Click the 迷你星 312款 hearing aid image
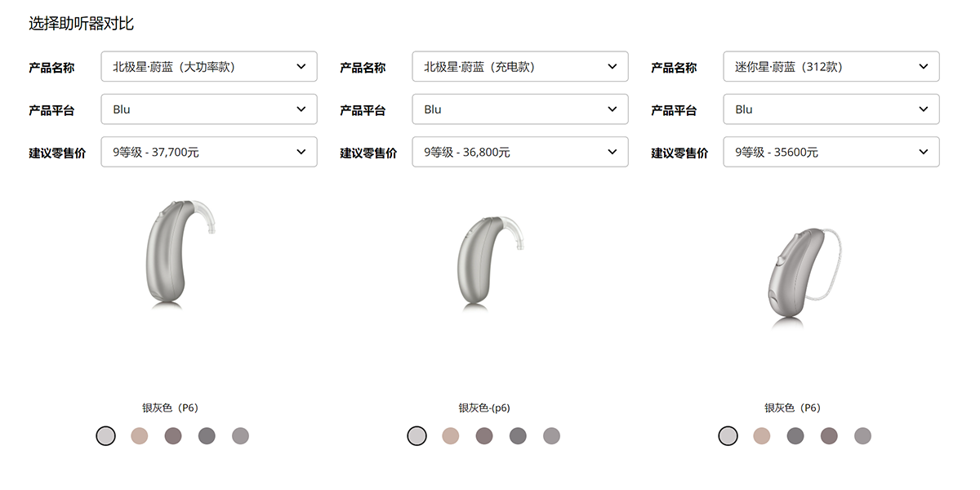Viewport: 980px width, 490px height. [x=804, y=278]
